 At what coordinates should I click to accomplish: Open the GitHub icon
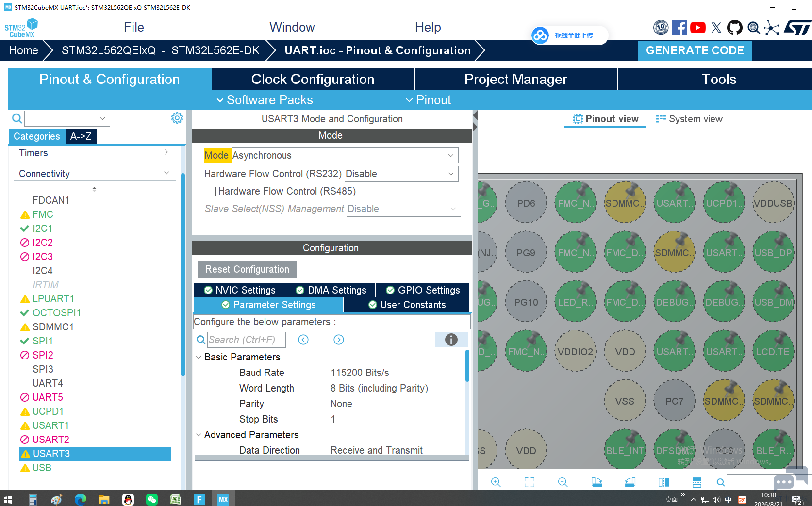[735, 28]
